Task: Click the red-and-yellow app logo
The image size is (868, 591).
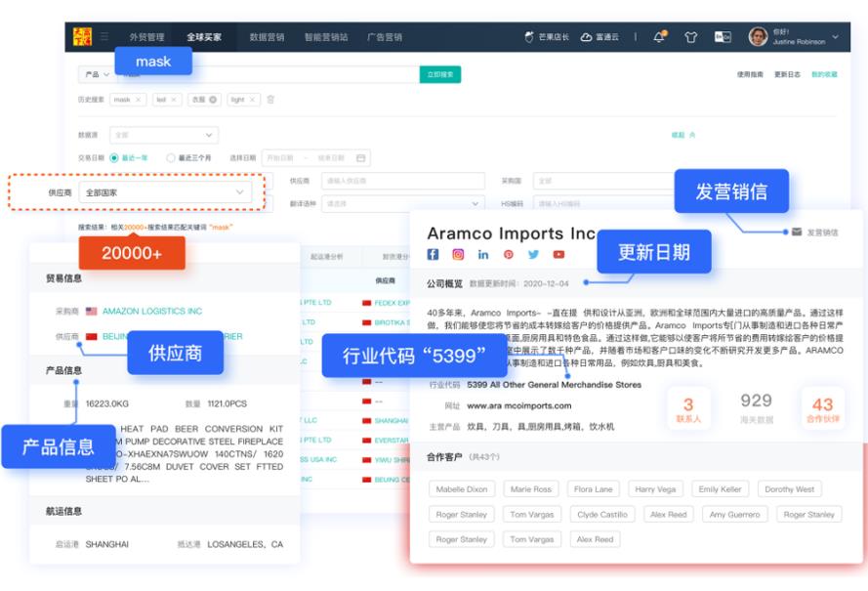Action: [x=82, y=36]
